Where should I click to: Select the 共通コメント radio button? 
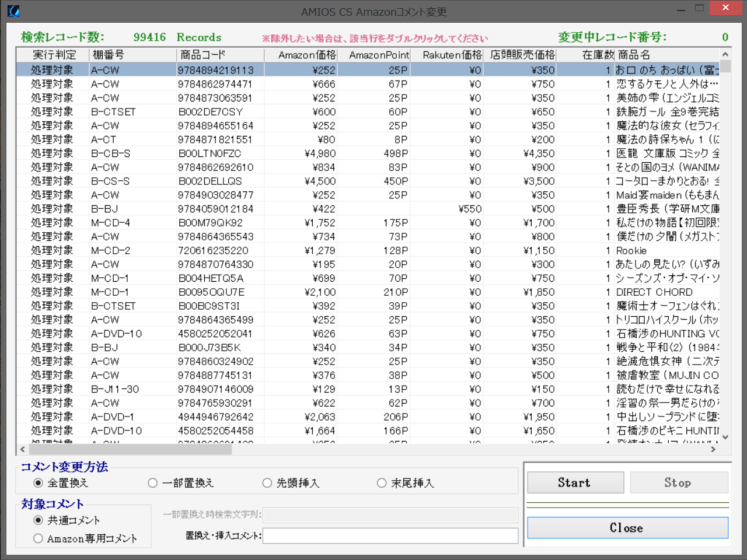[x=39, y=520]
